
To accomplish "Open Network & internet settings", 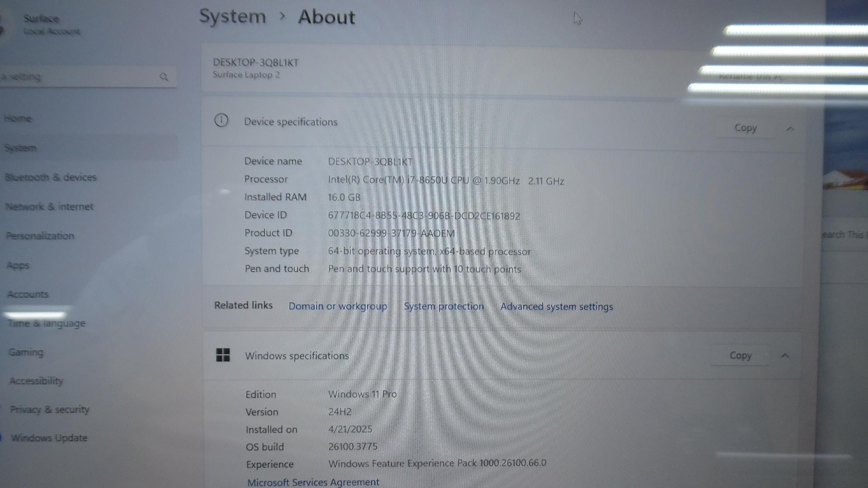I will point(49,207).
